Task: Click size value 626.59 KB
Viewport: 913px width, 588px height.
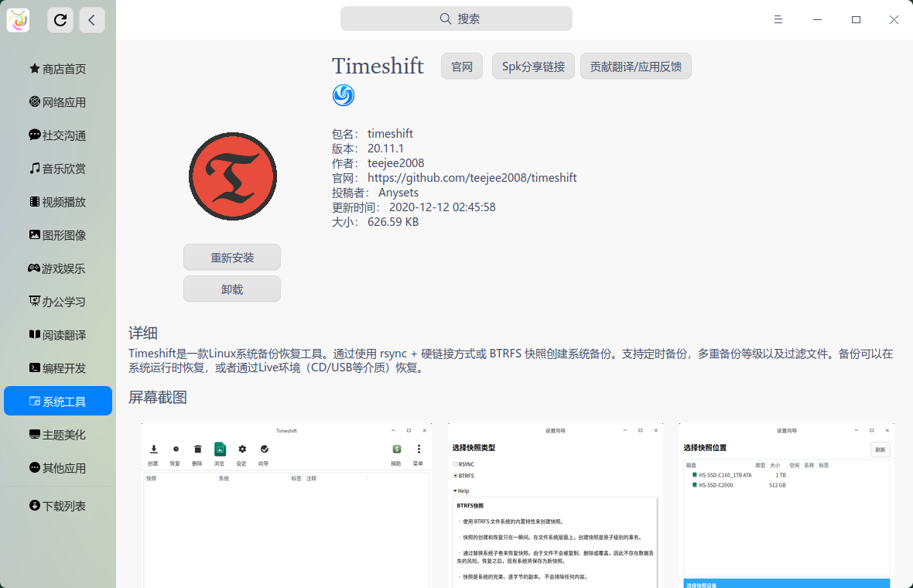Action: (393, 222)
